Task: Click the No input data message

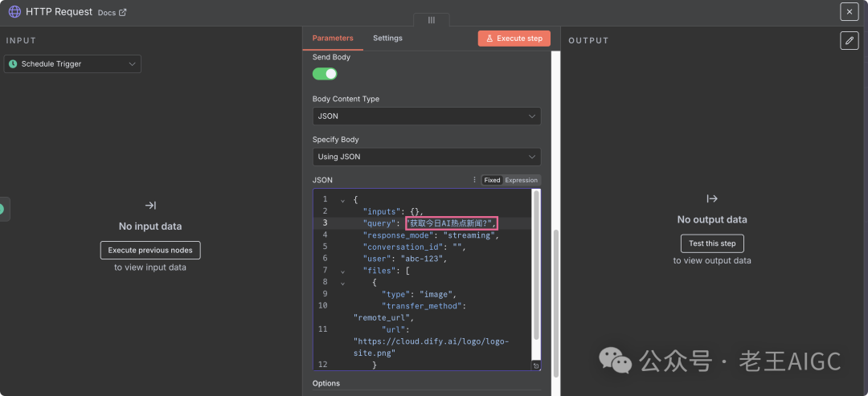Action: click(150, 227)
